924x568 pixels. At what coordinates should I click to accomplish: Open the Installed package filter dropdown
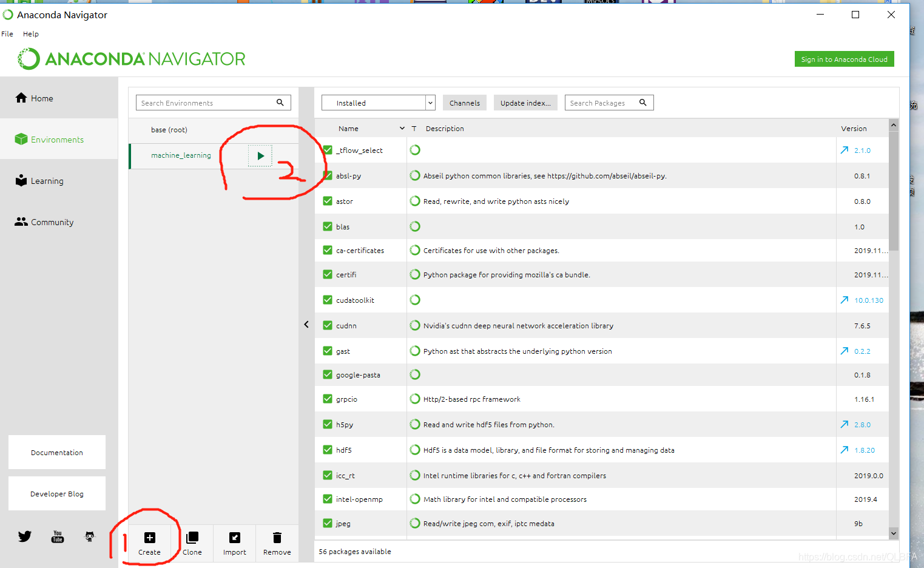379,103
